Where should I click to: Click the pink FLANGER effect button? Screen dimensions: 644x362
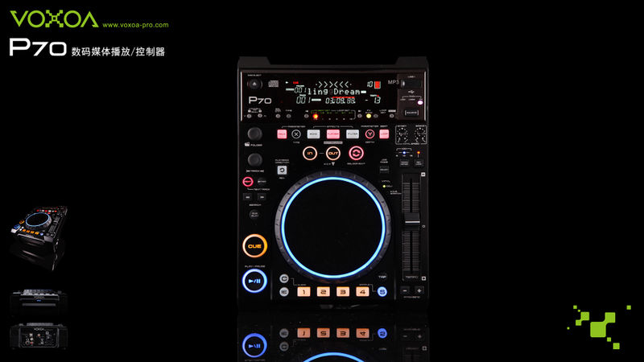click(333, 134)
